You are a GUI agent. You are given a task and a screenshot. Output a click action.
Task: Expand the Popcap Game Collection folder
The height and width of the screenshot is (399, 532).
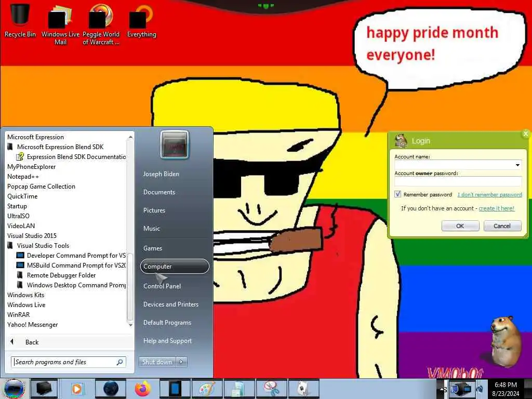click(x=41, y=187)
